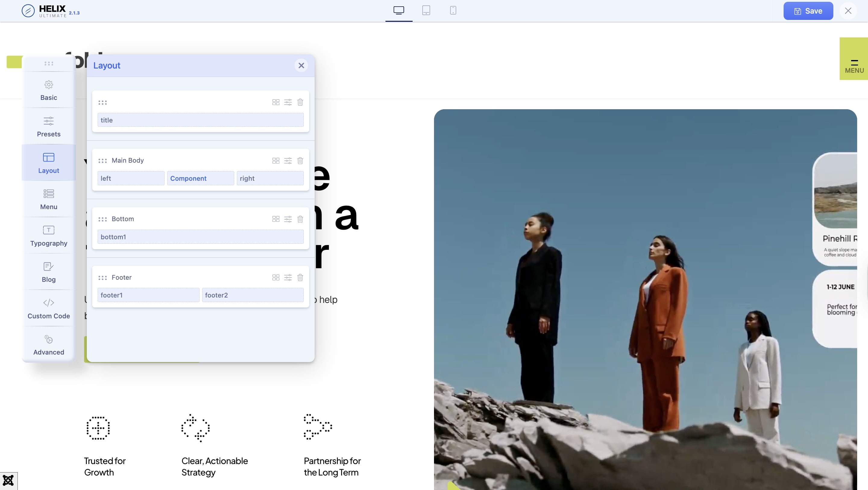The height and width of the screenshot is (490, 868).
Task: Click trash icon on the title row
Action: 300,102
